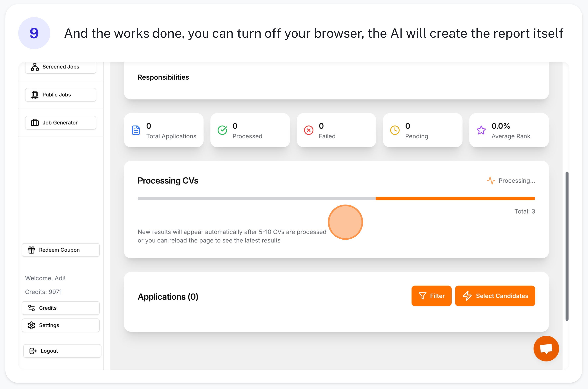Open the Credits page

coord(61,308)
